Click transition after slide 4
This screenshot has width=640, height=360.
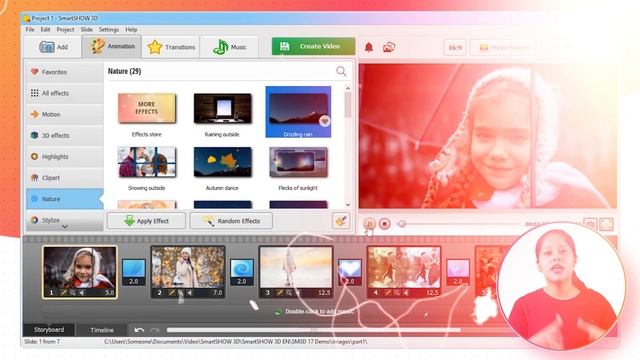pyautogui.click(x=458, y=272)
